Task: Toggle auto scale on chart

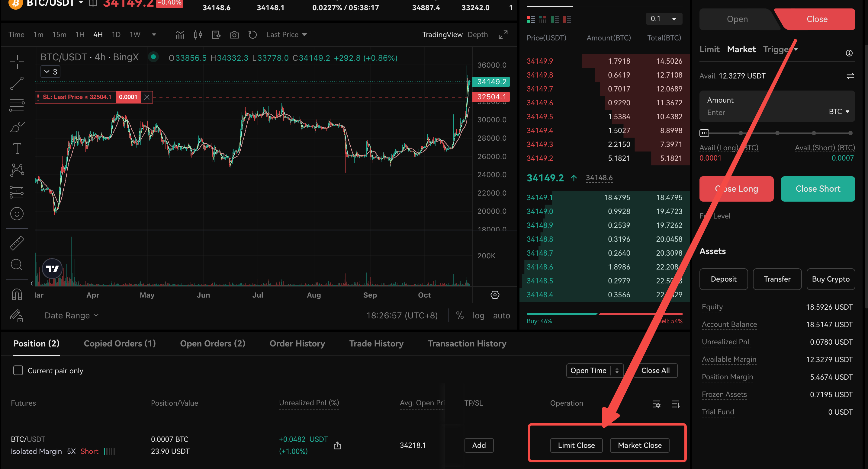Action: click(x=501, y=315)
